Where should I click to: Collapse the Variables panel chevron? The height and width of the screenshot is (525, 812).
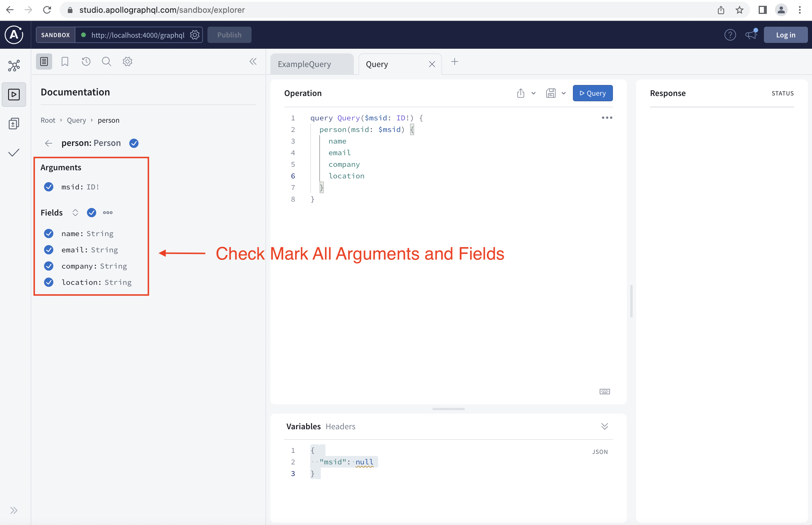coord(605,426)
